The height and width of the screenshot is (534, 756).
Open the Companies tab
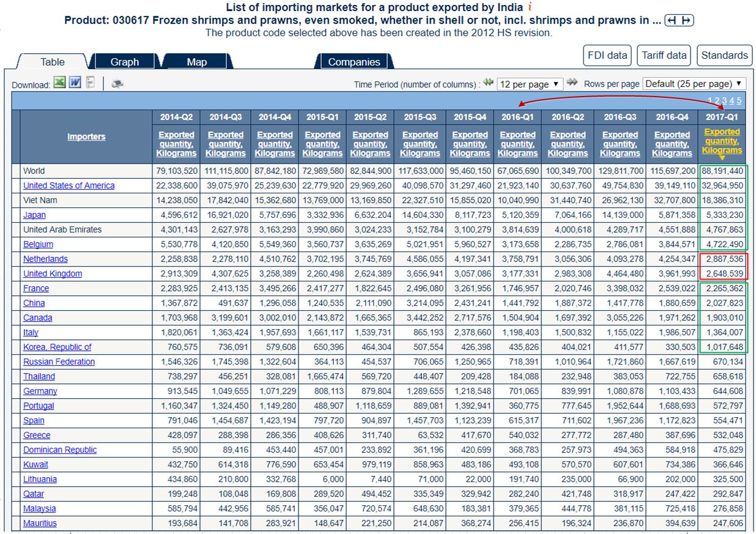click(354, 62)
